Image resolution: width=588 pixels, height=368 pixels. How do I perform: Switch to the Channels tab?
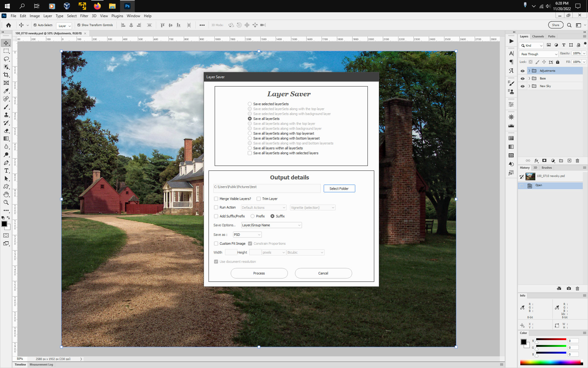pyautogui.click(x=538, y=36)
